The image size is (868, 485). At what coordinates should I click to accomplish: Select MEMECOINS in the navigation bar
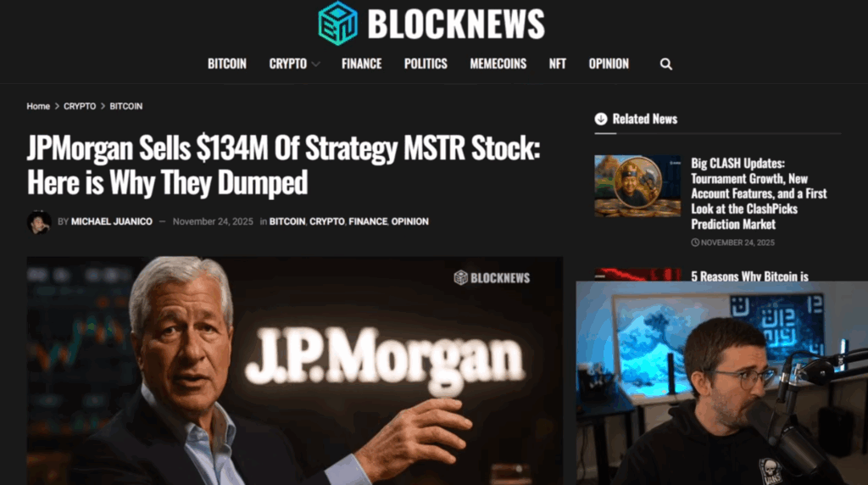pos(498,64)
